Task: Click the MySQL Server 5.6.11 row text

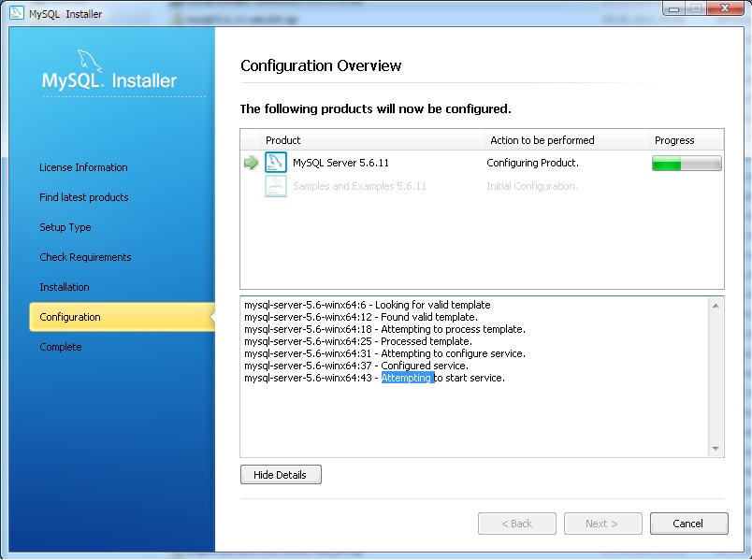Action: (341, 163)
